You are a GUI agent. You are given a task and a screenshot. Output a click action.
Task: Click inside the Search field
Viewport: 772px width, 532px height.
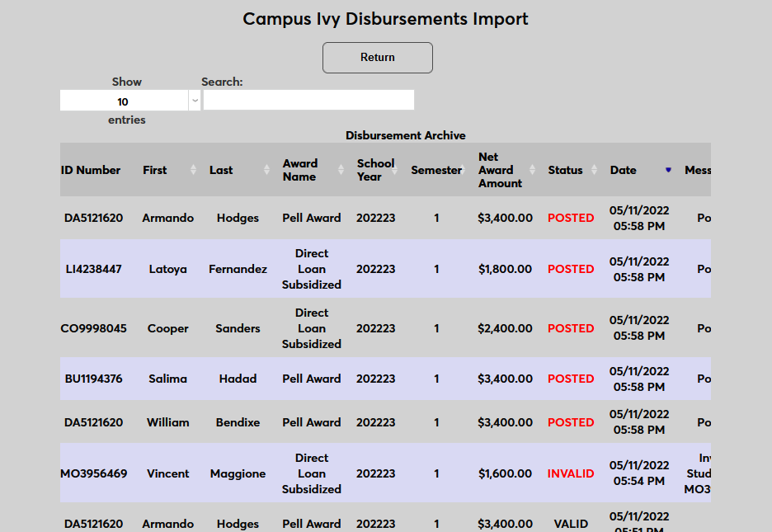pos(308,100)
